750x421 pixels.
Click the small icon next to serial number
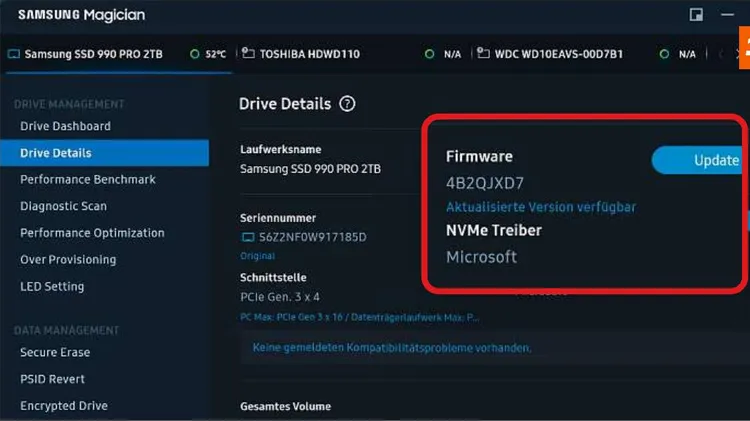tap(248, 238)
